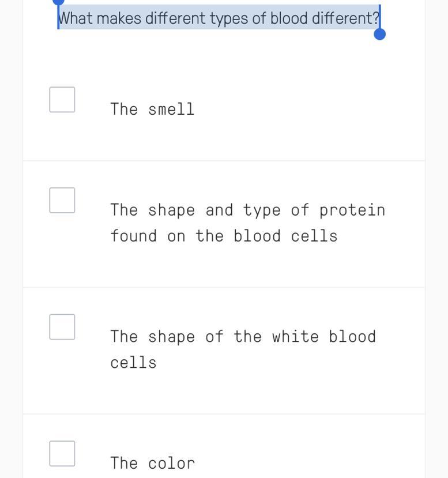Click the start selection handle above the question

click(x=58, y=2)
